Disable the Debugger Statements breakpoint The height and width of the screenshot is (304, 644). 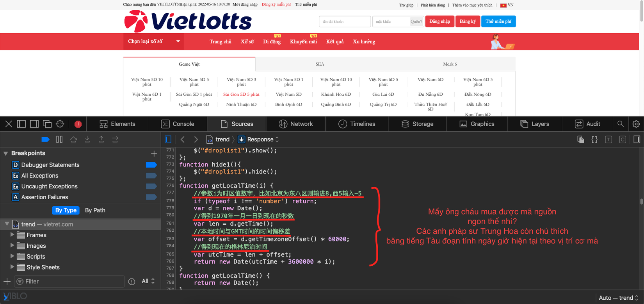tap(151, 165)
